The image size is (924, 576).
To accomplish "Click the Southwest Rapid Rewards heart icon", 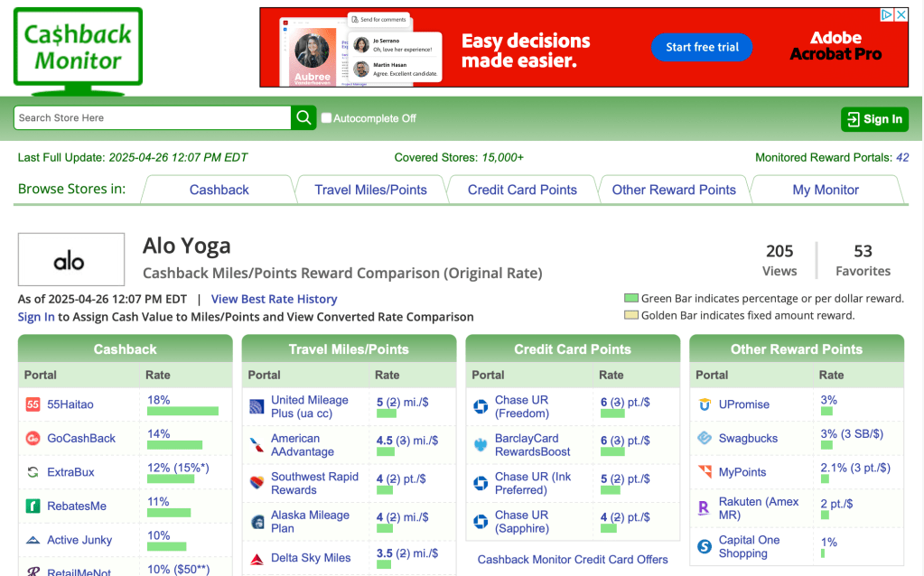I will (x=257, y=483).
